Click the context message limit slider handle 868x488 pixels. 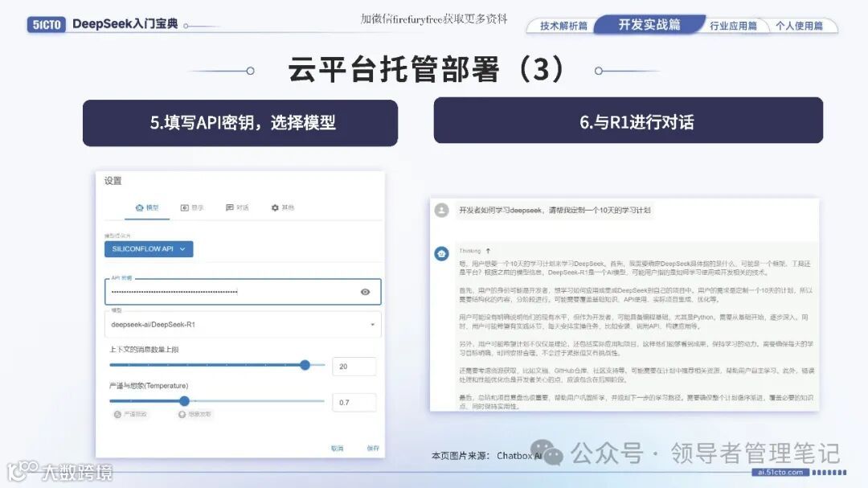(305, 365)
